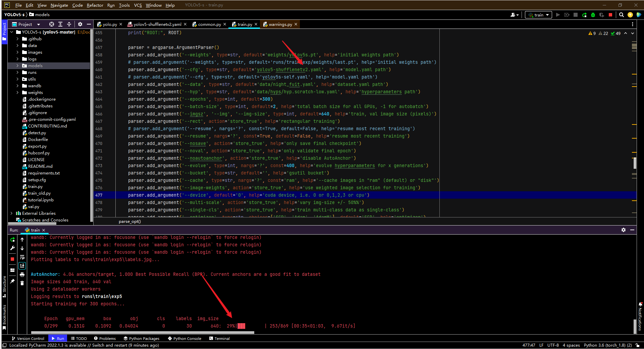Toggle the Bookmarks side tool window
The height and width of the screenshot is (349, 644).
click(x=4, y=317)
